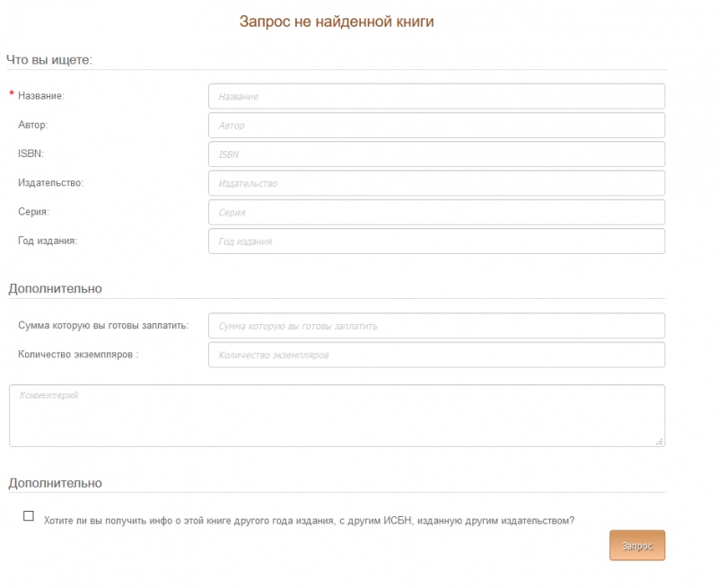Click the Год издания: label

tap(48, 241)
